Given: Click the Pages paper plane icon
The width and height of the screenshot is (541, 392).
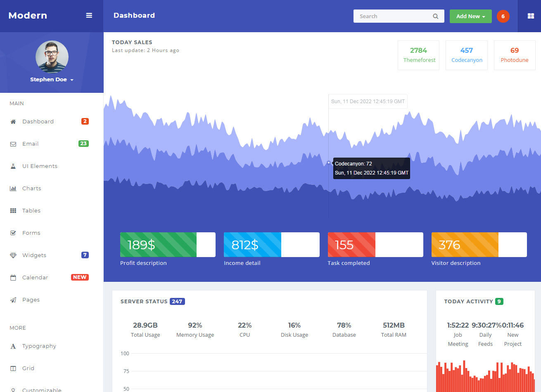Looking at the screenshot, I should point(13,300).
